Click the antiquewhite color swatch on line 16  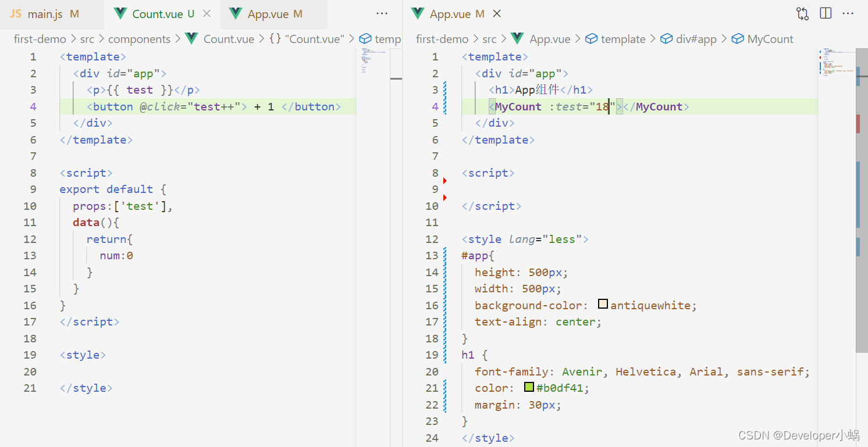click(x=603, y=303)
